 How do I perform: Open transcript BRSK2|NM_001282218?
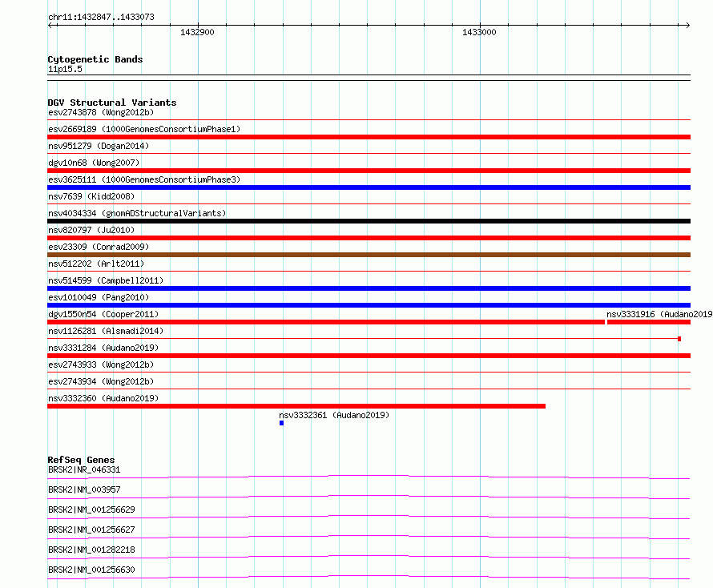tap(91, 550)
